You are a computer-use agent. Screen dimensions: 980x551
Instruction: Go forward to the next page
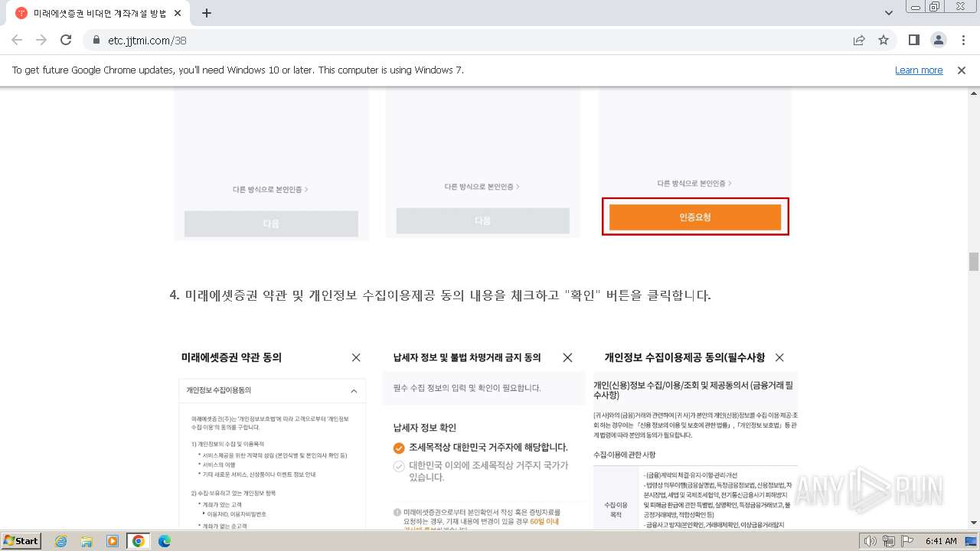click(41, 40)
